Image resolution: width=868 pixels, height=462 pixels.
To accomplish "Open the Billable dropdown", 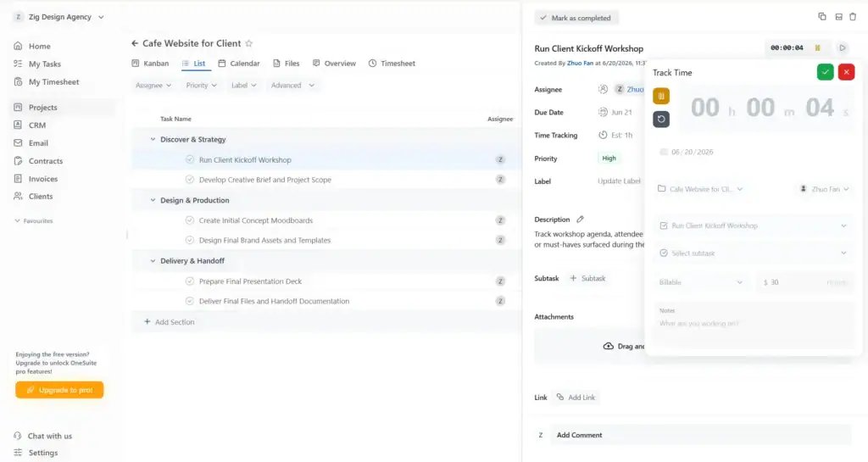I will (x=701, y=282).
